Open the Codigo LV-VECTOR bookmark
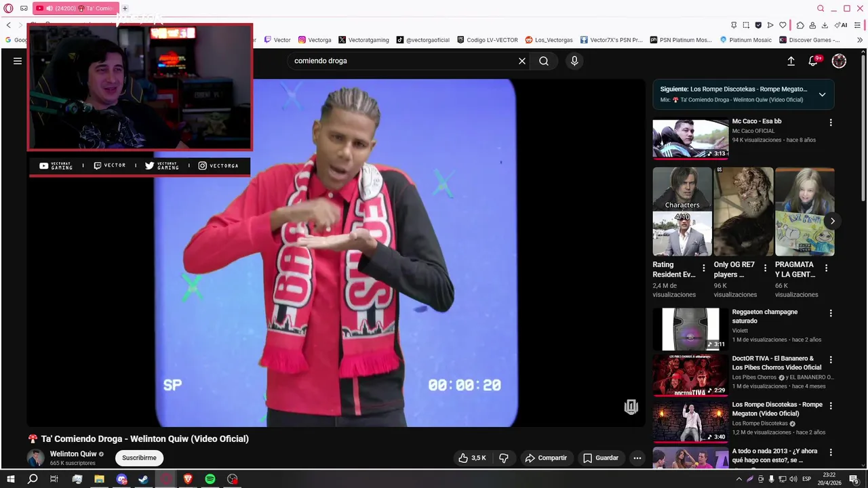Image resolution: width=868 pixels, height=488 pixels. [488, 40]
